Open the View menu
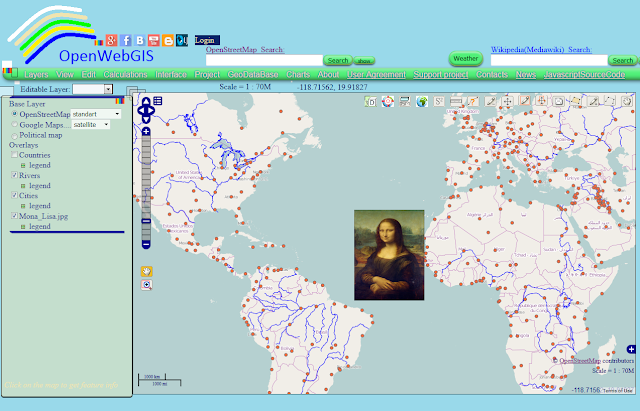Viewport: 640px width, 411px height. pyautogui.click(x=65, y=74)
